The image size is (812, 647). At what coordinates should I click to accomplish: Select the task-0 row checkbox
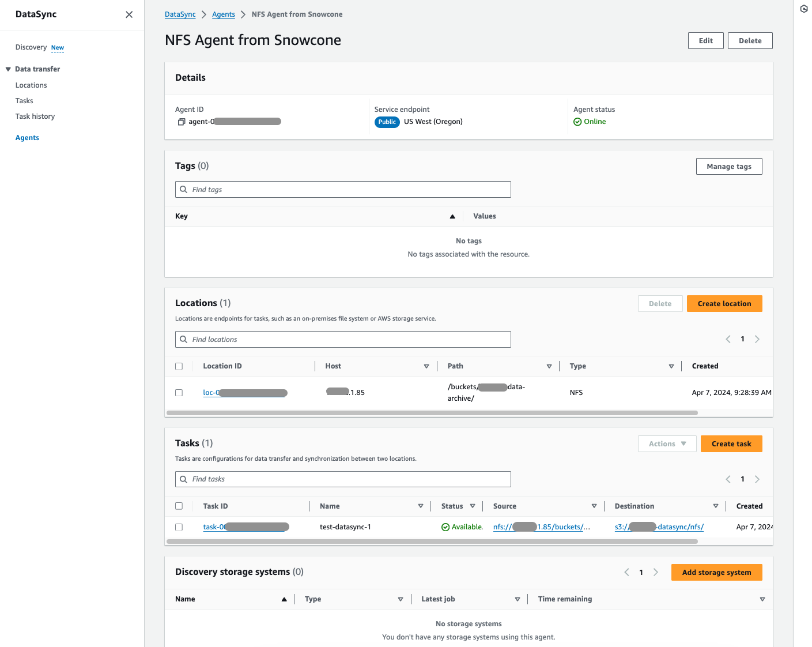pos(179,527)
